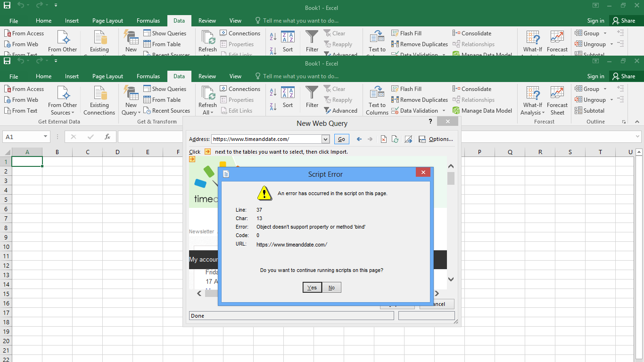Sort Z to A using lower ribbon icon
644x362 pixels.
(x=273, y=106)
